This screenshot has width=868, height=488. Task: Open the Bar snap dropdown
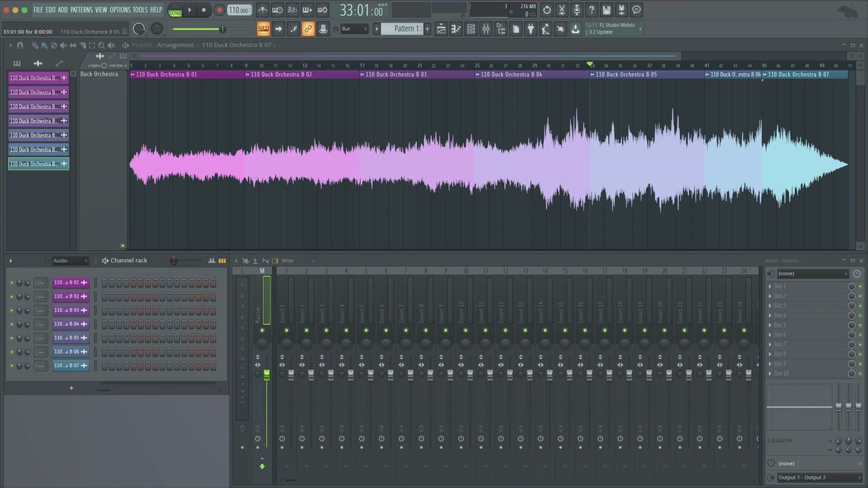354,29
